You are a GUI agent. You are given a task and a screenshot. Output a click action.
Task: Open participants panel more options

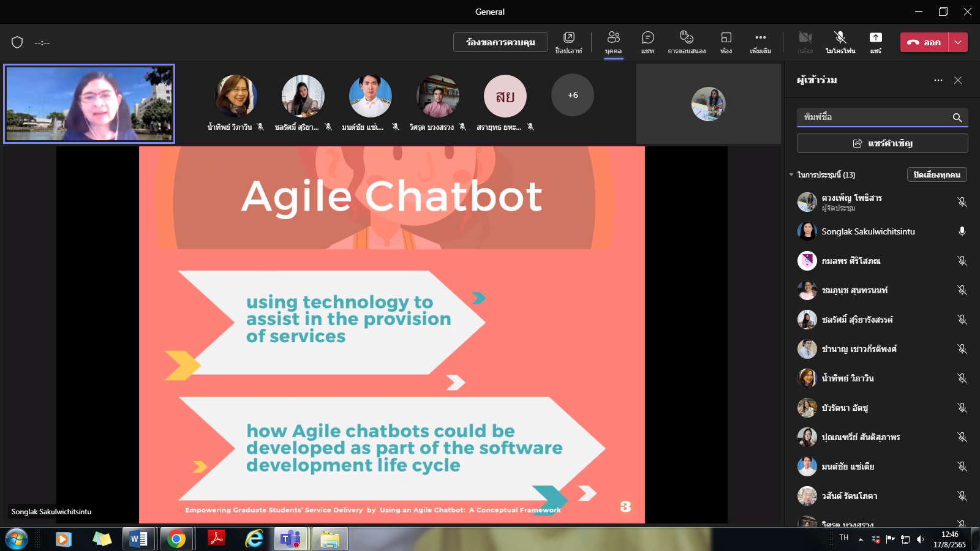click(x=938, y=80)
